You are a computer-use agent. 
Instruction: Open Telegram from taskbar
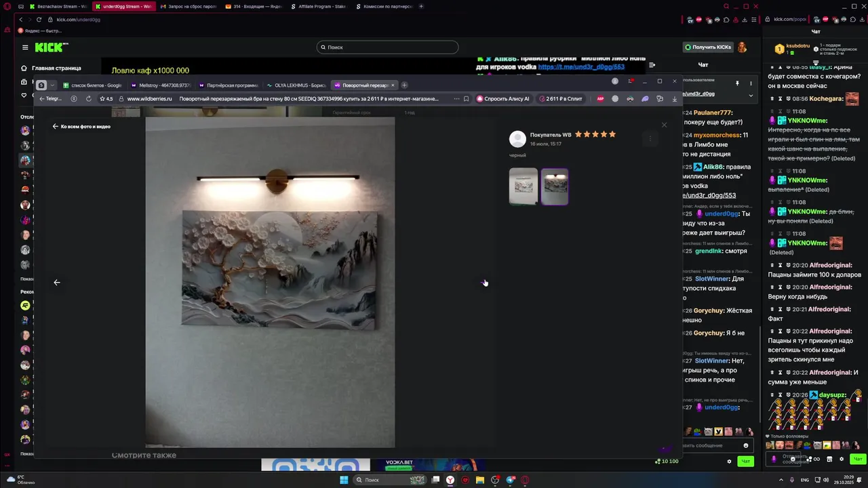point(510,480)
